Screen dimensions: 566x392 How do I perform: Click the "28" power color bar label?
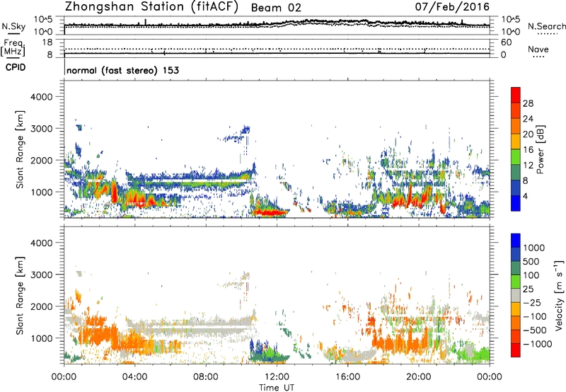pos(528,103)
